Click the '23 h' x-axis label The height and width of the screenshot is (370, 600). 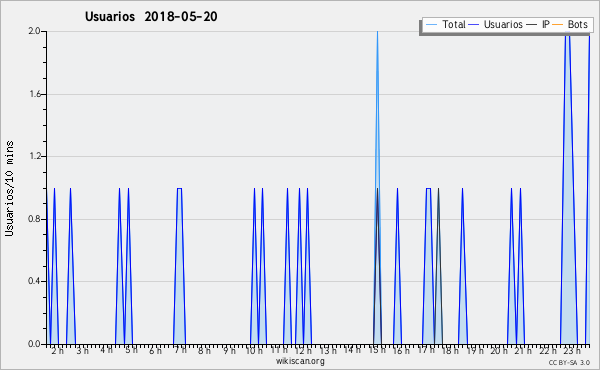tap(572, 350)
